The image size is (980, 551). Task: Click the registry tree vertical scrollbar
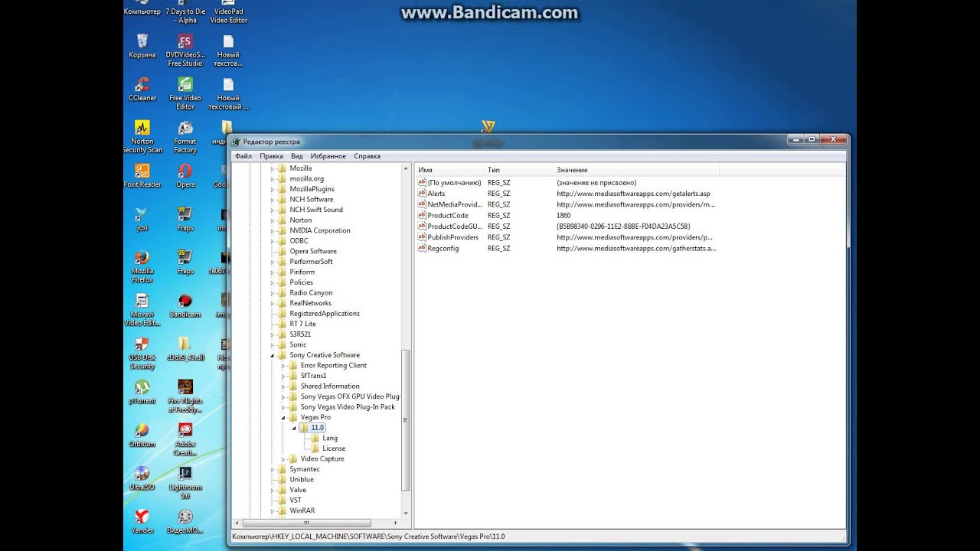tap(406, 421)
